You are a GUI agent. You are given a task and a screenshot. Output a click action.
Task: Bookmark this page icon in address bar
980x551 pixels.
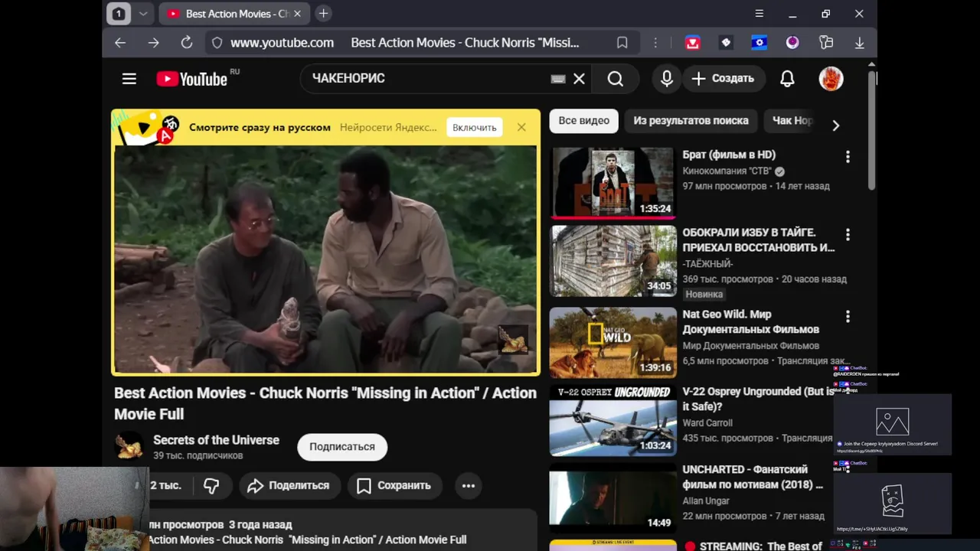[622, 43]
